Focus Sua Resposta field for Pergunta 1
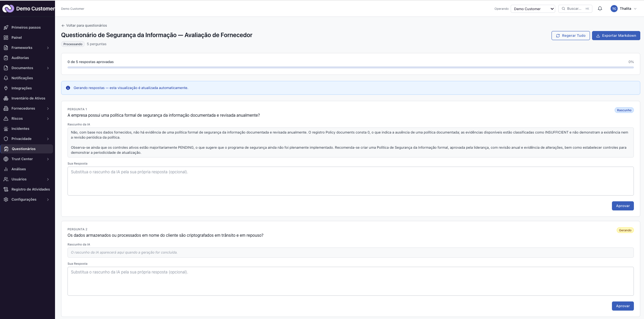The width and height of the screenshot is (644, 319). tap(350, 181)
